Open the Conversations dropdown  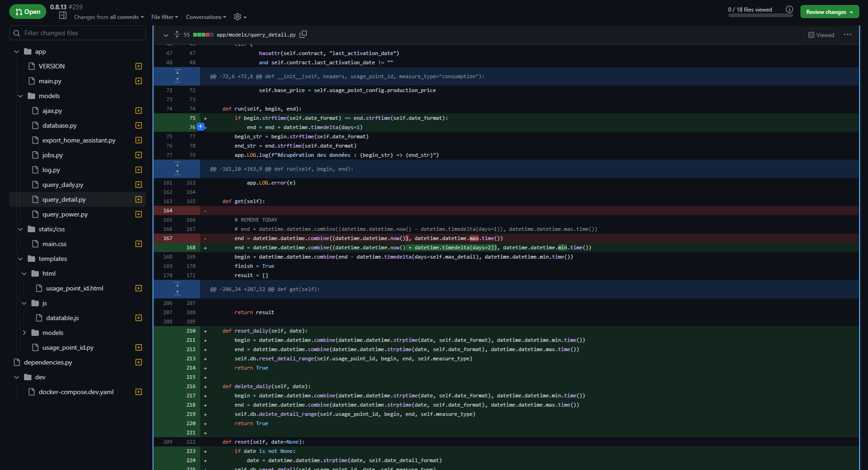tap(205, 17)
